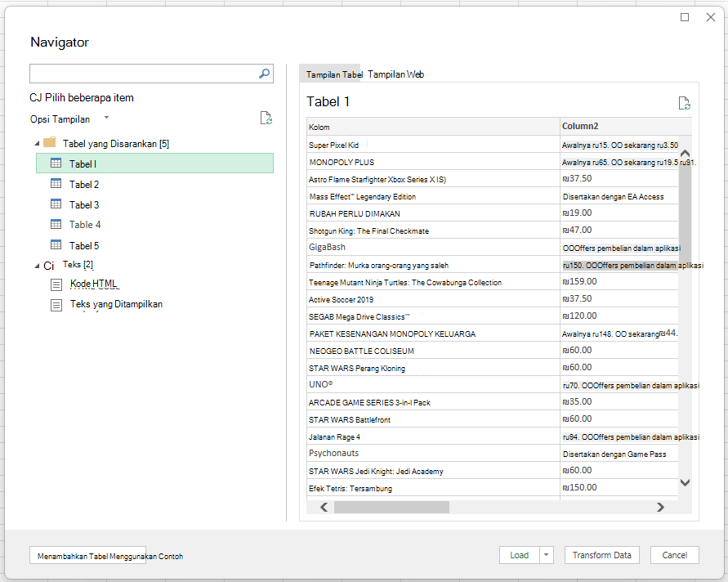Screen dimensions: 728x582
Task: Click the Column2 column header
Action: coord(626,127)
